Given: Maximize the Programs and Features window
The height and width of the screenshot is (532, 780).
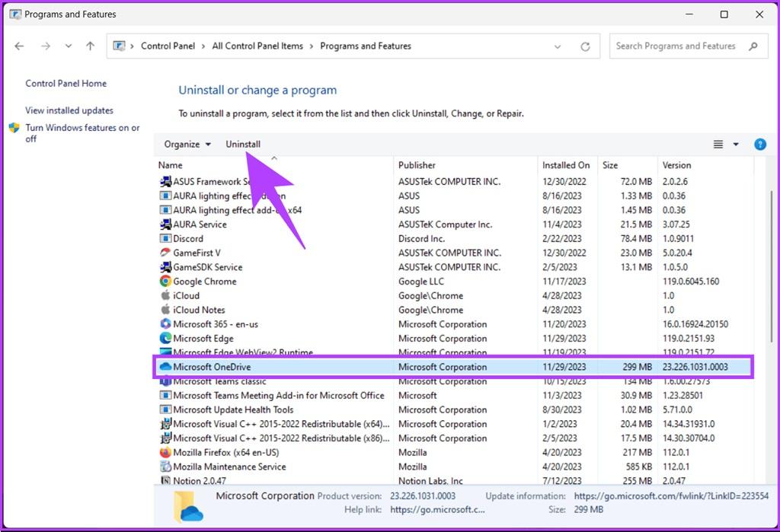Looking at the screenshot, I should [x=724, y=14].
